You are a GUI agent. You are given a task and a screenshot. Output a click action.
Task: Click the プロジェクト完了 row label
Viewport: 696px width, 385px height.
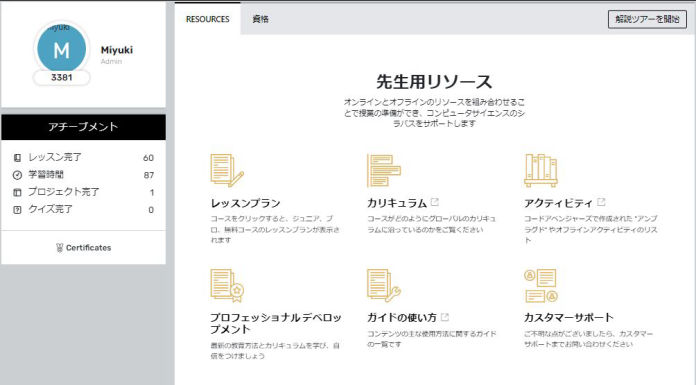coord(63,192)
